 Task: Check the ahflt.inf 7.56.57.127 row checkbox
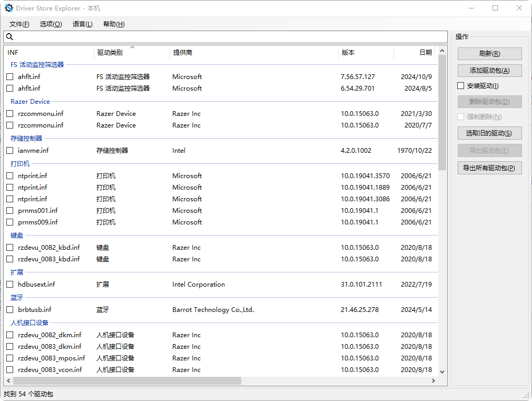pos(10,77)
